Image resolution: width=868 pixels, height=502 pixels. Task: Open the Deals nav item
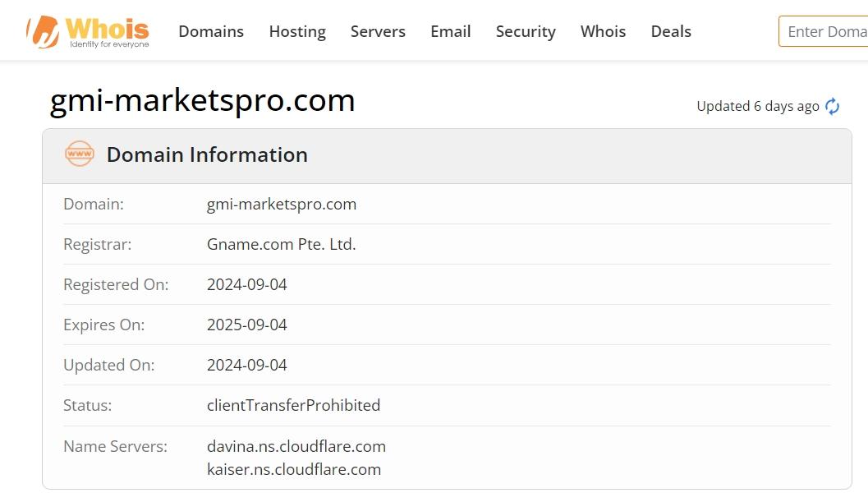(671, 31)
